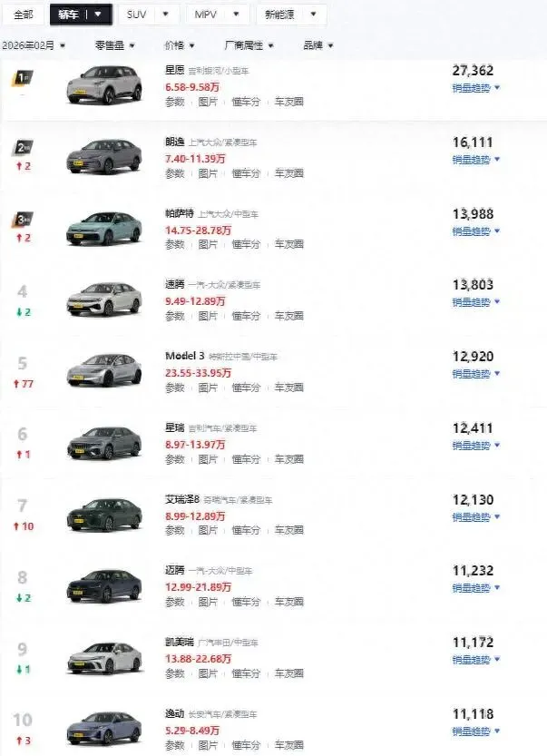The width and height of the screenshot is (547, 756).
Task: Expand the 轿车 category dropdown arrow
Action: pos(98,15)
